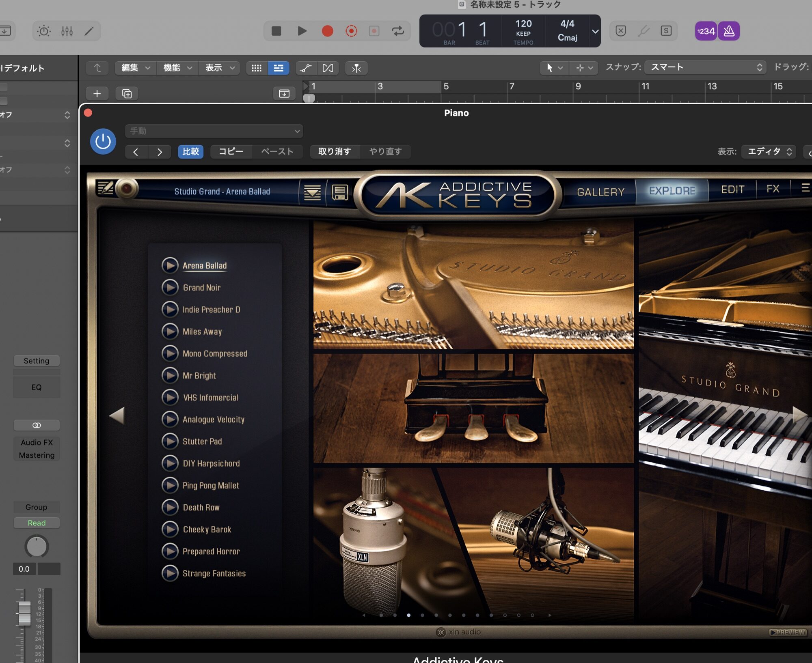
Task: Preview the Arena Ballad preset
Action: point(170,265)
